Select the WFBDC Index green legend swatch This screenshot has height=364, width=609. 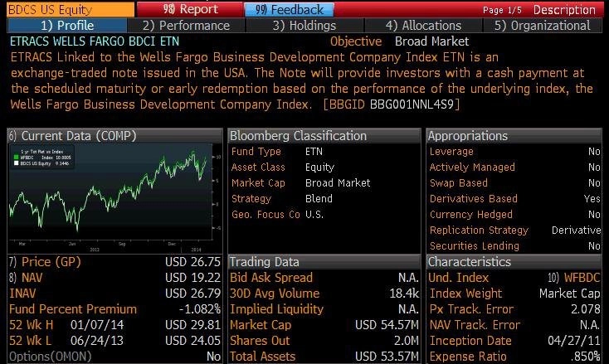pyautogui.click(x=16, y=158)
